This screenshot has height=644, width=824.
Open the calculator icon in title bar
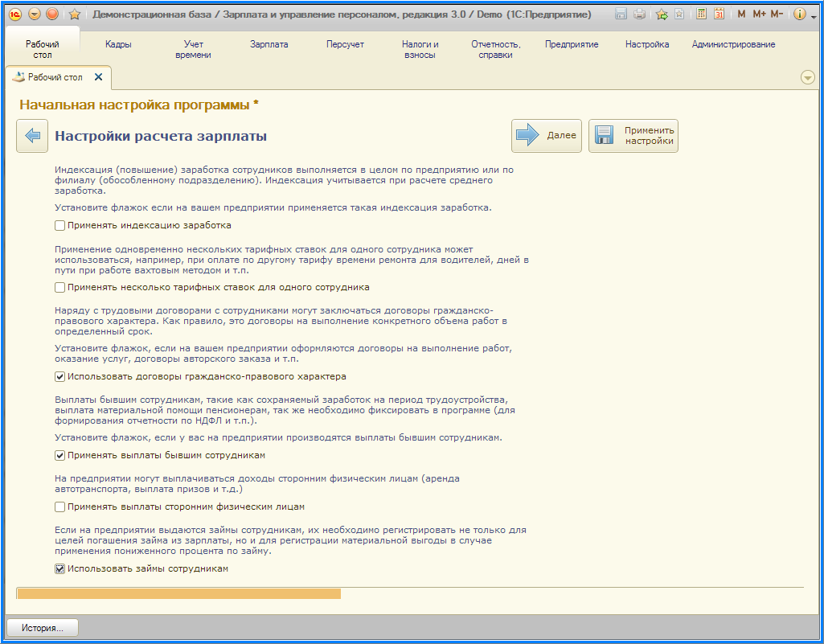click(x=702, y=14)
